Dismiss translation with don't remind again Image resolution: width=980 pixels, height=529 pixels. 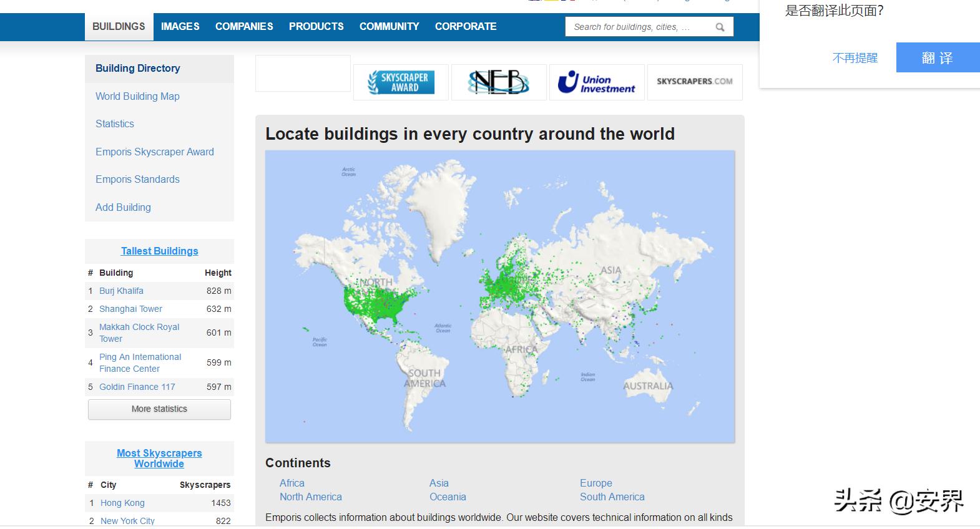855,58
